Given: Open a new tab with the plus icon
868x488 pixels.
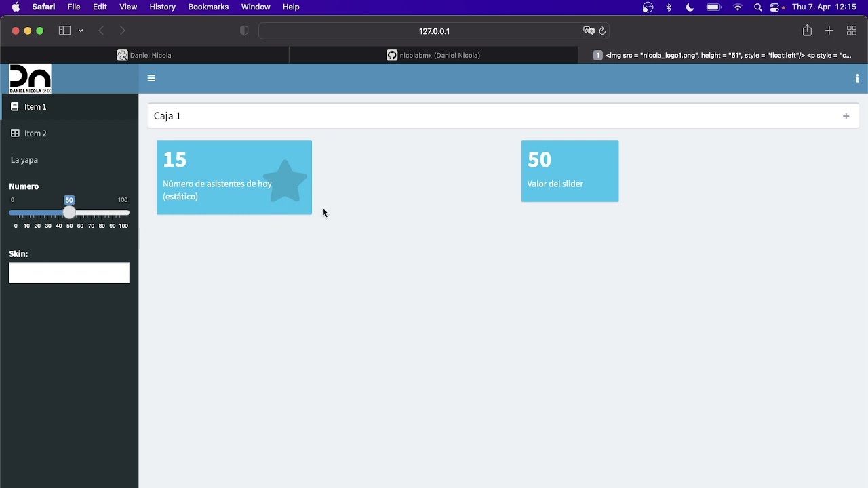Looking at the screenshot, I should pos(829,30).
